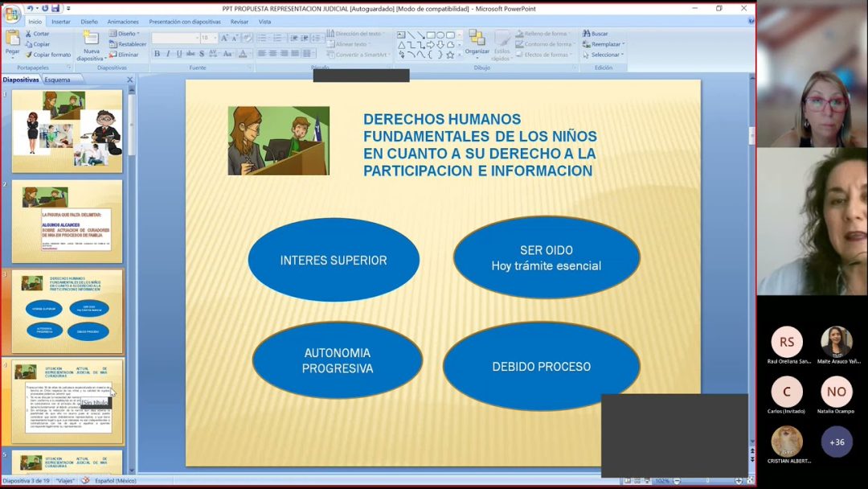Click Alinear texto button
The width and height of the screenshot is (868, 489).
(348, 44)
